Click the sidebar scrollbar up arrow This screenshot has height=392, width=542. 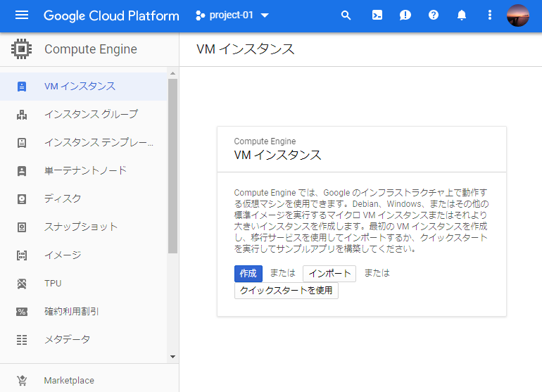173,73
